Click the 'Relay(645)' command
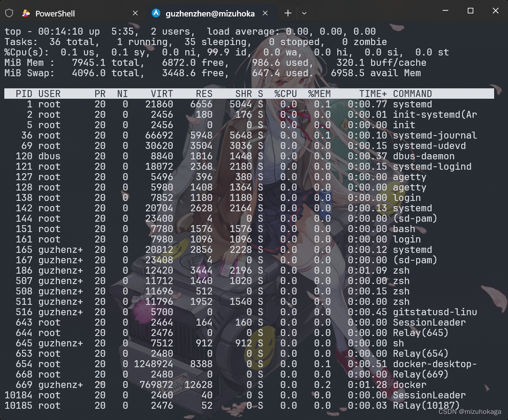 point(421,333)
